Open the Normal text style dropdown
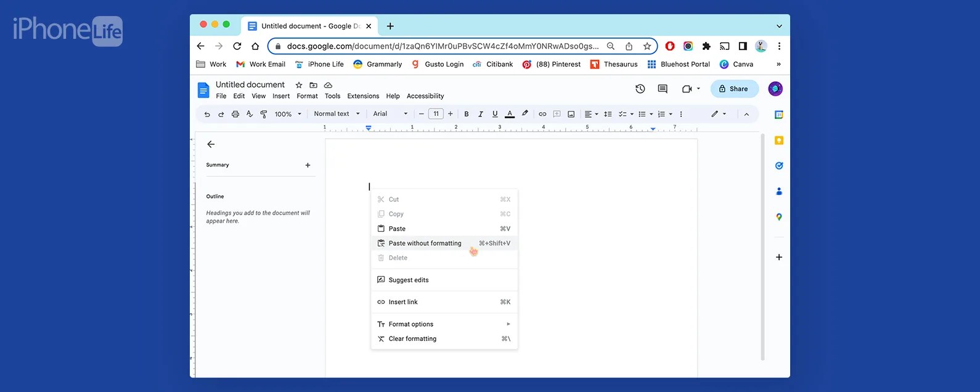Viewport: 980px width, 392px height. click(337, 114)
